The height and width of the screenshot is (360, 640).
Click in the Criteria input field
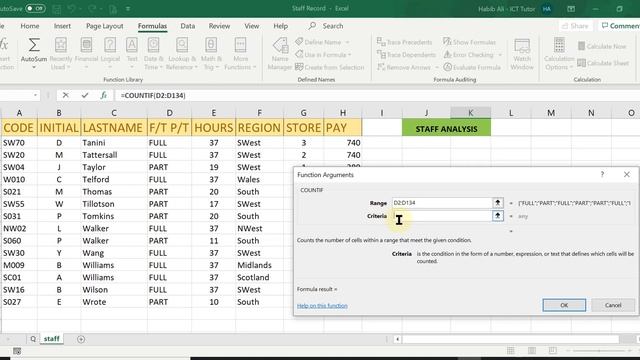coord(442,216)
